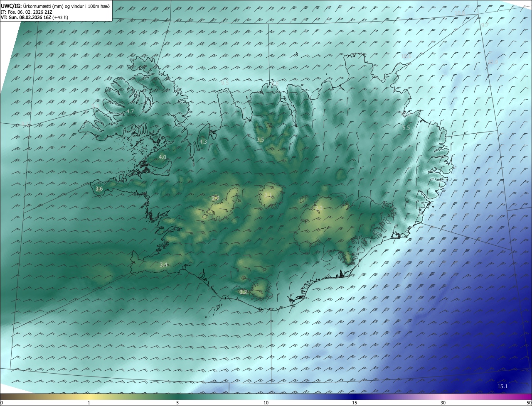Viewport: 532px width, 406px height.
Task: Click the 2.3 value on the large eastern glacier
Action: tap(318, 208)
